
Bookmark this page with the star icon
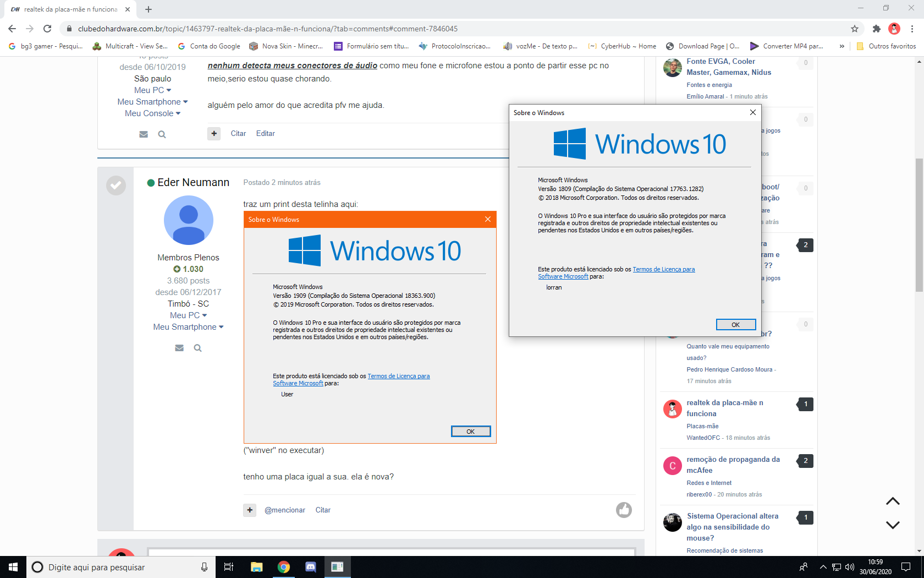point(855,29)
